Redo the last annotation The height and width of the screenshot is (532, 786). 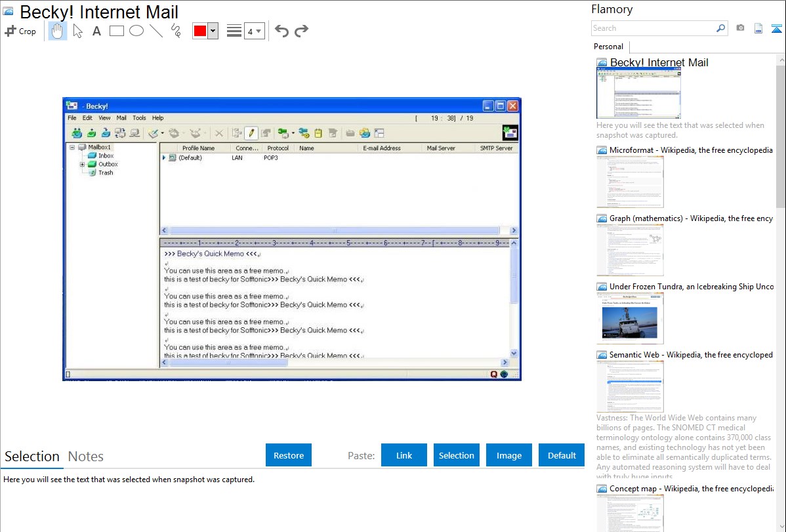coord(301,31)
